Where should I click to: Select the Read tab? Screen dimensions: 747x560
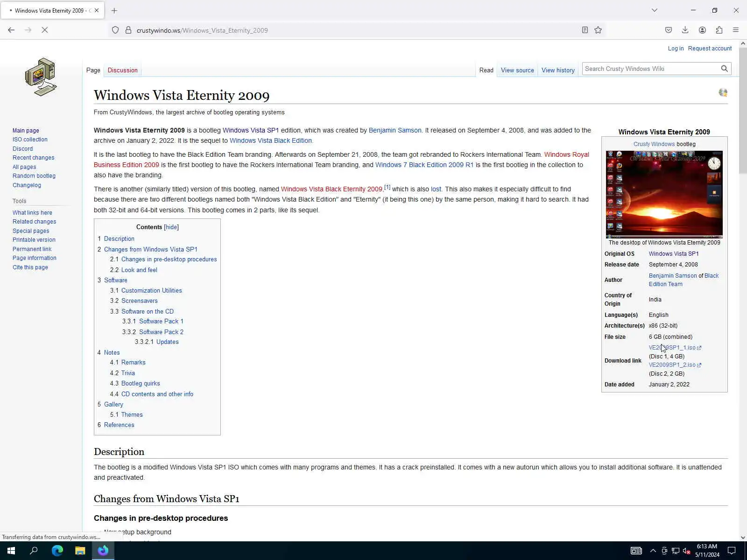[x=486, y=70]
